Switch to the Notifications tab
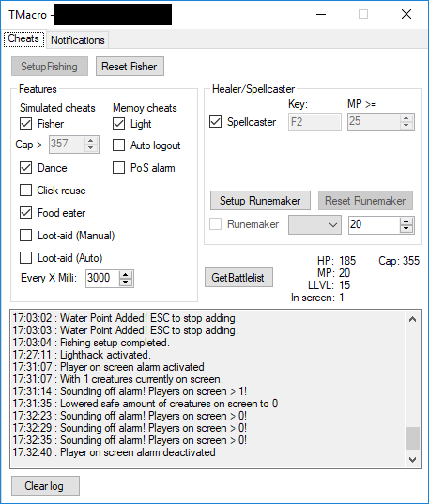The width and height of the screenshot is (429, 504). click(x=78, y=40)
